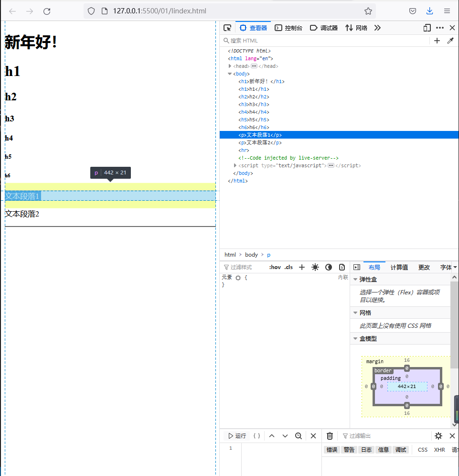Viewport: 459px width, 476px height.
Task: Click the browser back arrow
Action: tap(12, 11)
